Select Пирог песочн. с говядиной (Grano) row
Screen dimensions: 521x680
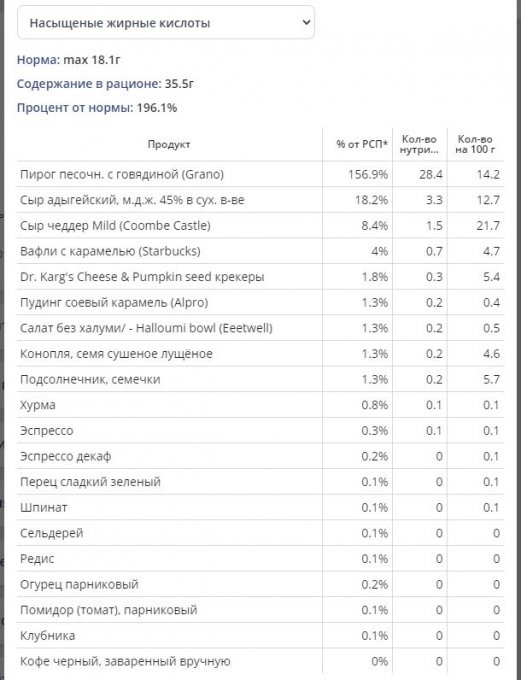point(260,174)
